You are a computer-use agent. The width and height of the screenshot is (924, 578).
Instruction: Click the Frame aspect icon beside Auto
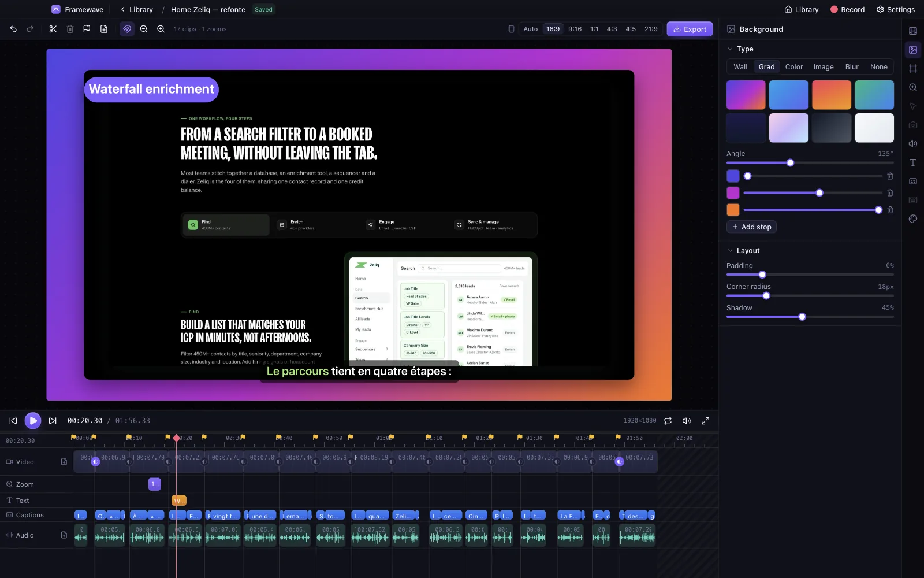point(511,29)
